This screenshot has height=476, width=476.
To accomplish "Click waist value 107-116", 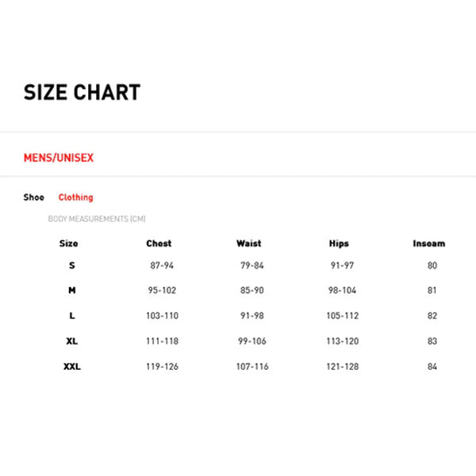I will [252, 367].
